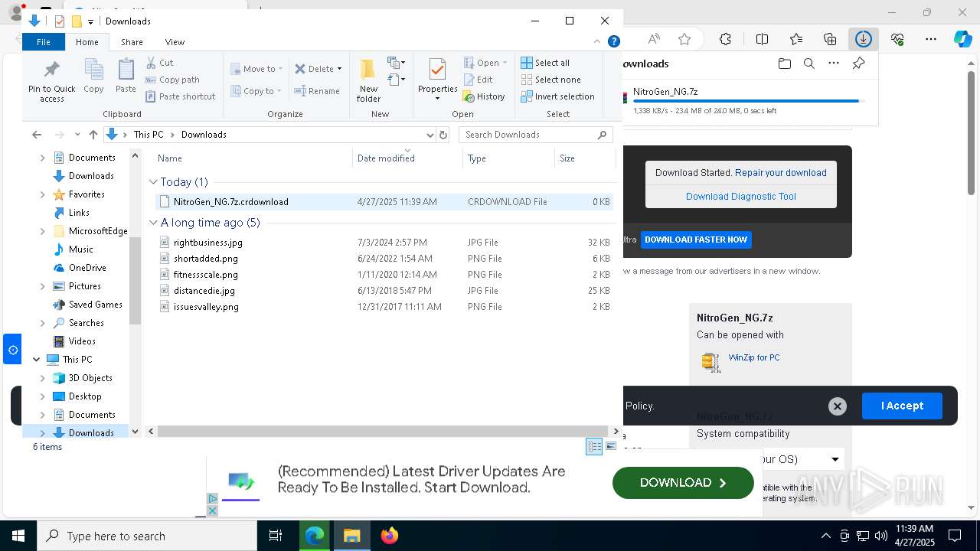
Task: Open the File menu tab
Action: point(44,42)
